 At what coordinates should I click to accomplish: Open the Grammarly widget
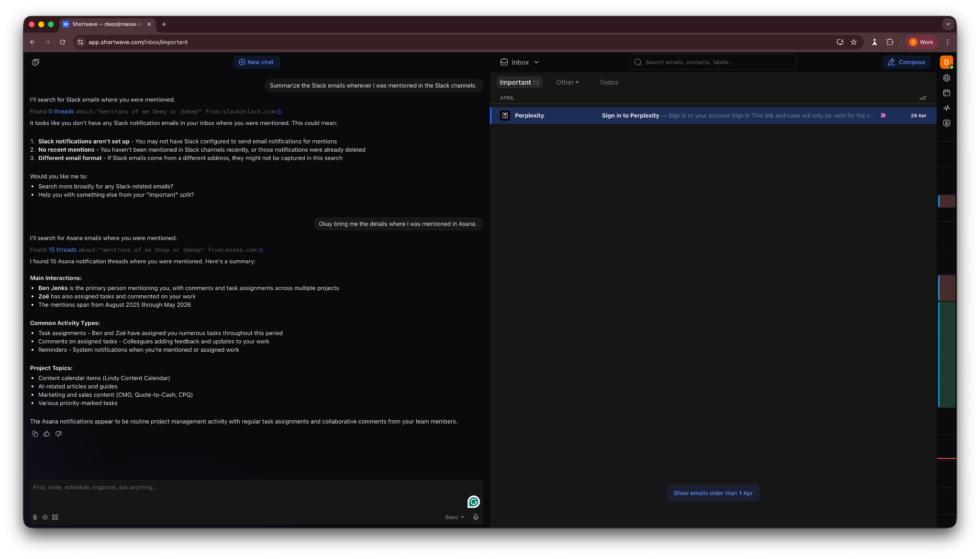[x=474, y=502]
